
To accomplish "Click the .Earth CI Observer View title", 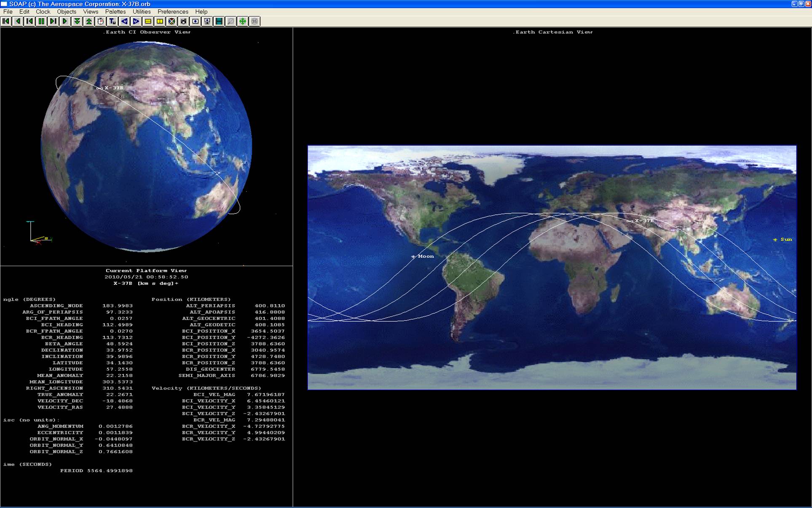I will 147,32.
